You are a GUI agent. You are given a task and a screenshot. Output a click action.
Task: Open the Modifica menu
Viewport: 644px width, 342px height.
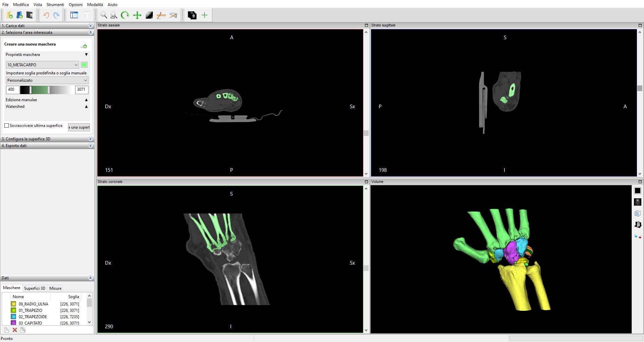click(21, 4)
